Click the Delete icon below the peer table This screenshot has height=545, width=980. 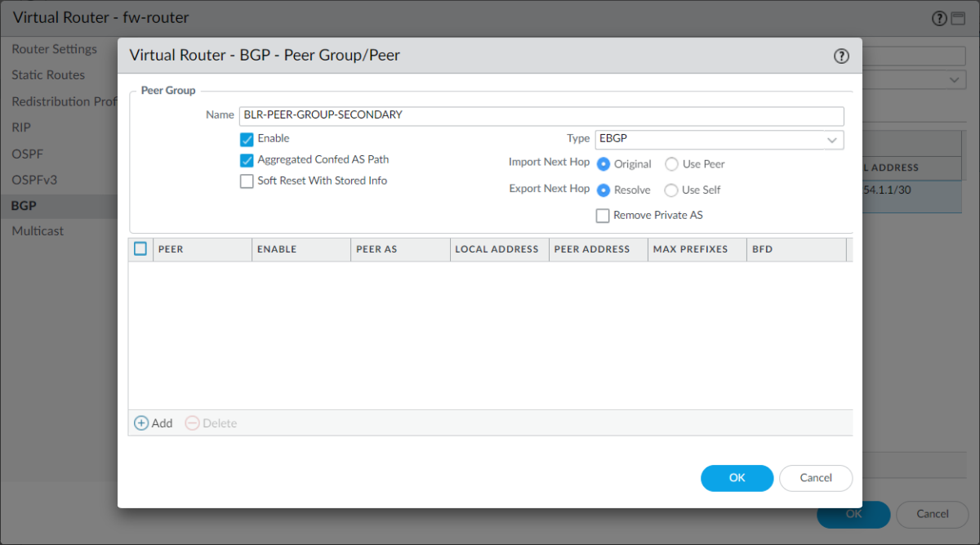click(209, 422)
